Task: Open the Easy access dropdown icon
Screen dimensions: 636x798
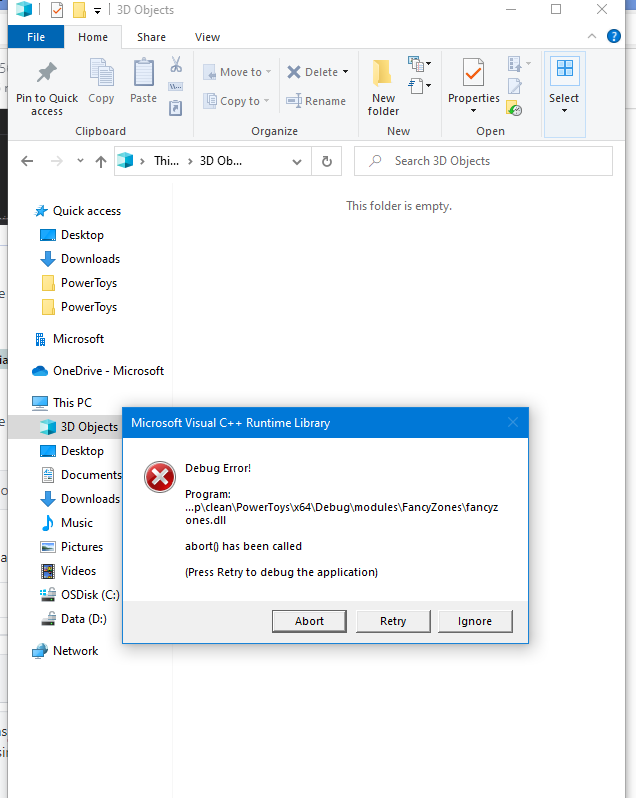Action: tap(419, 86)
